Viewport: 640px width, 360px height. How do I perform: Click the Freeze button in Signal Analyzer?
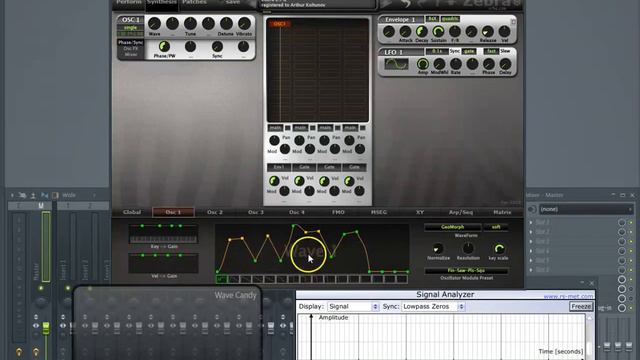coord(581,307)
